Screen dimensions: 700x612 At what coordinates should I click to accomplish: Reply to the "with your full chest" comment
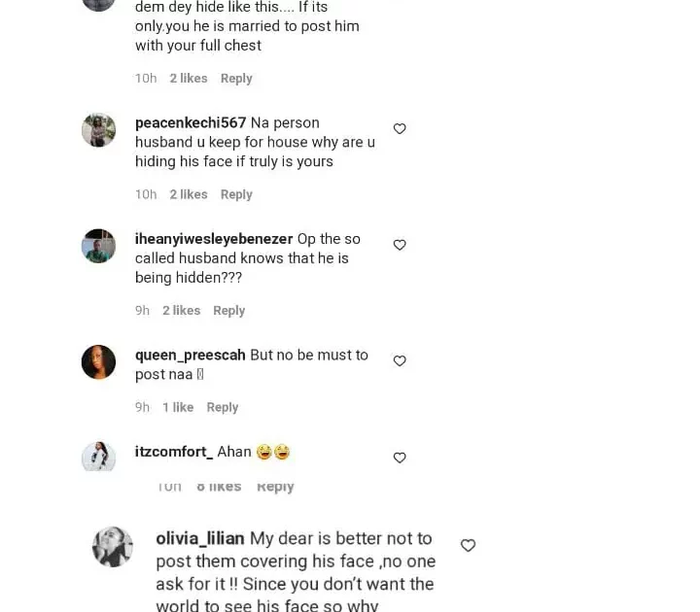pos(236,79)
